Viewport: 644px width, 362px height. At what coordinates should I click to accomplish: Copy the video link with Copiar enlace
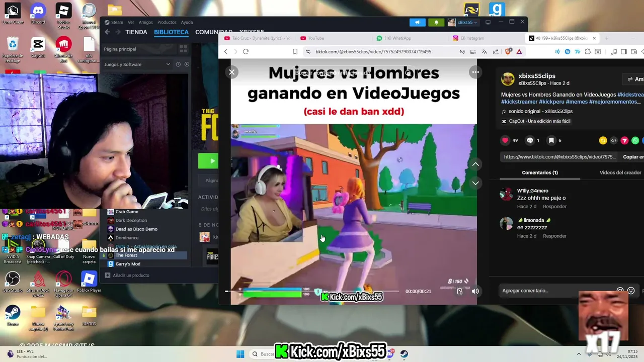point(633,157)
